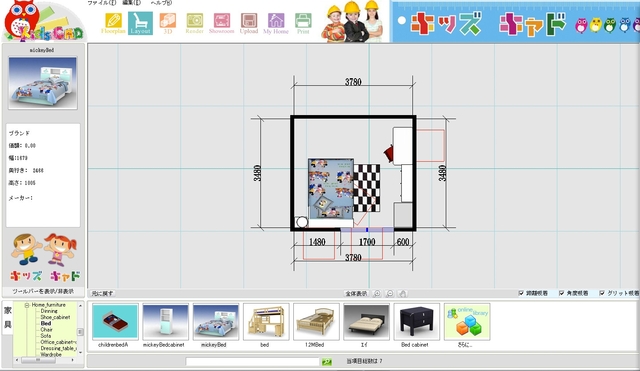Toggle the グリット吸着 checkbox
Screen dimensions: 640x371
[602, 293]
